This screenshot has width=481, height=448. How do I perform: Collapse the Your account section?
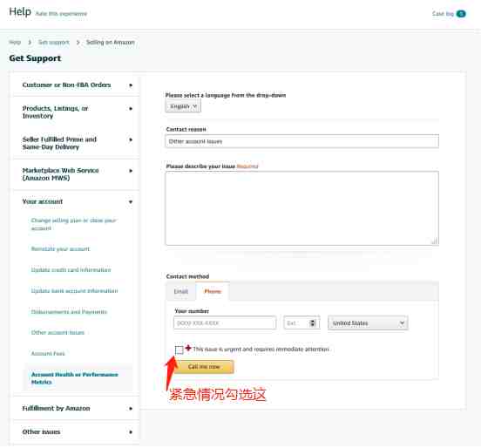tap(76, 201)
